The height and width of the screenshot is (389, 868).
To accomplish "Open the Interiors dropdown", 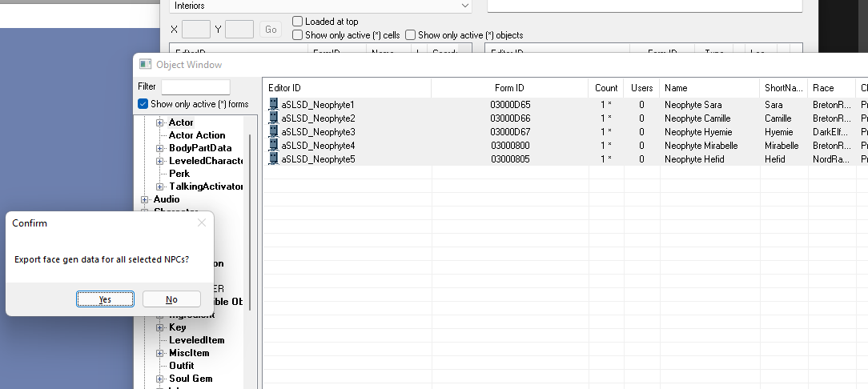I will click(x=320, y=6).
